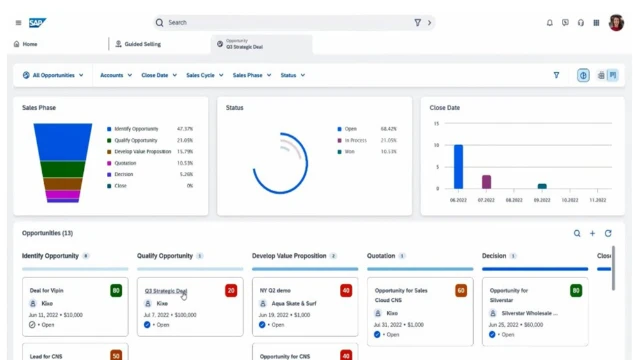Switch to the table list view

point(601,76)
